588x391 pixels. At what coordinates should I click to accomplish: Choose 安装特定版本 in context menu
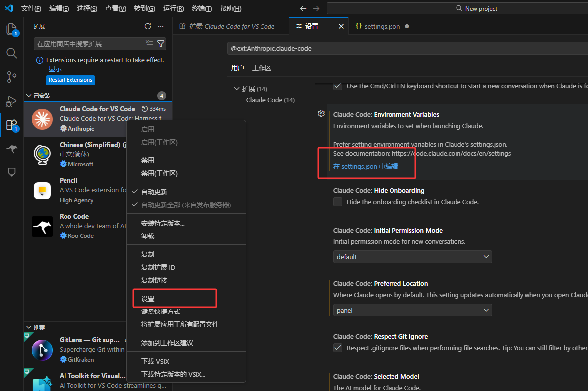[x=186, y=223]
